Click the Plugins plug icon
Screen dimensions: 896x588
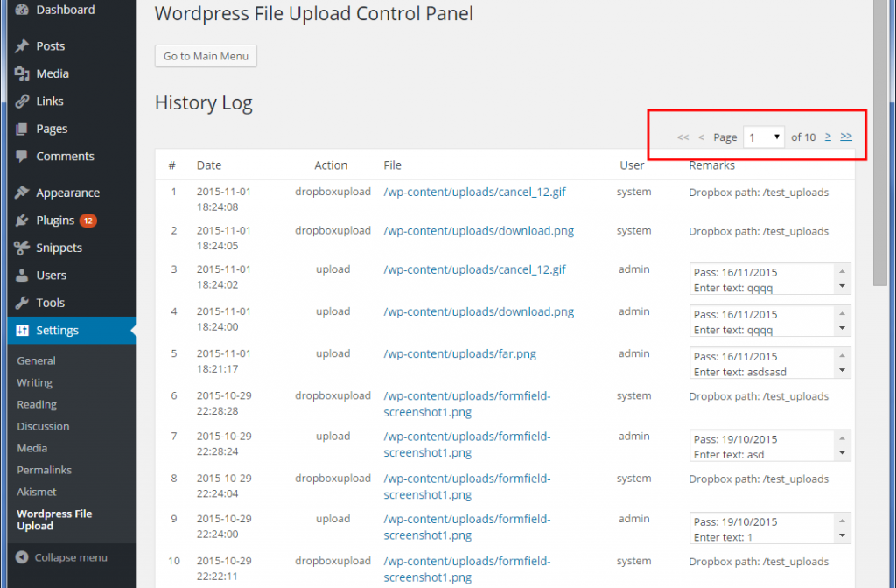[x=22, y=220]
